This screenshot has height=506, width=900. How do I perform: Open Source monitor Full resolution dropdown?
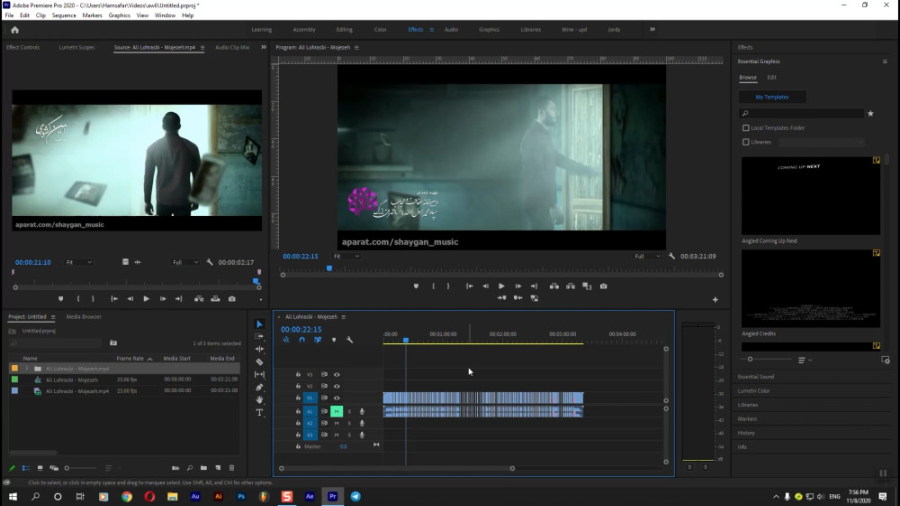pos(185,262)
